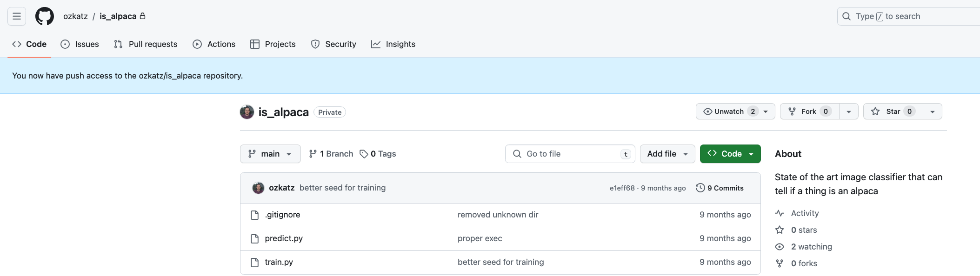
Task: Open the green Code dropdown button
Action: pos(730,154)
